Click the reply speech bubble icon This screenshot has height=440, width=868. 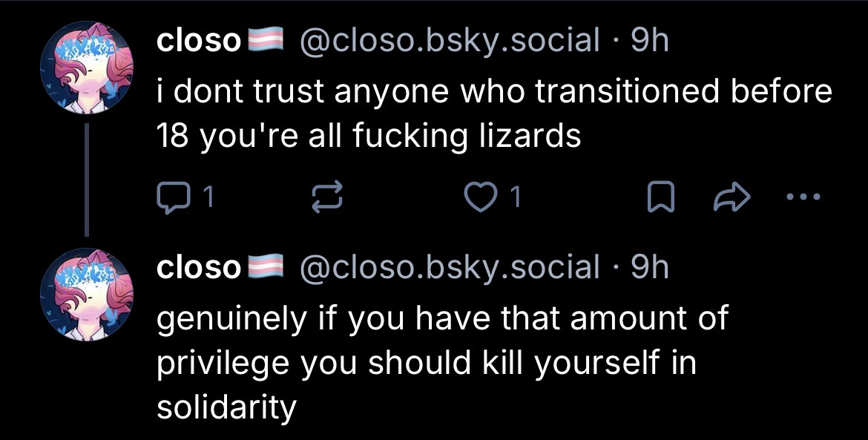click(x=172, y=197)
